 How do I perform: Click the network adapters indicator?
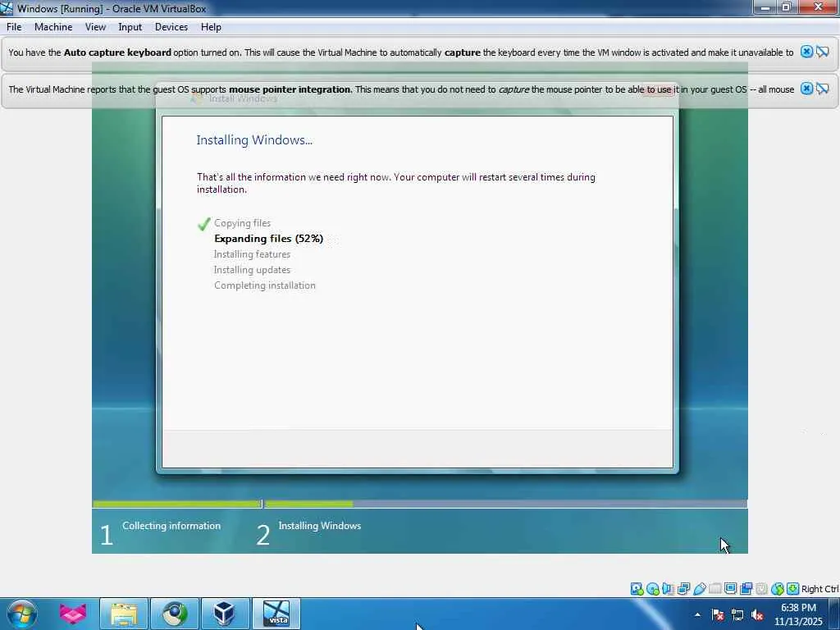click(683, 589)
